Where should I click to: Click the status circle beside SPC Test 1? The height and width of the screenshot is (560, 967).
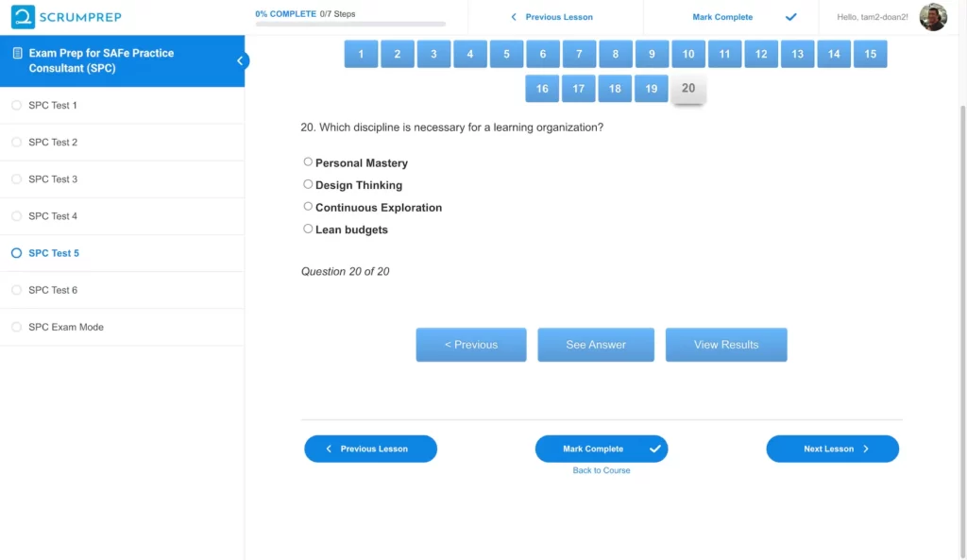[x=16, y=105]
